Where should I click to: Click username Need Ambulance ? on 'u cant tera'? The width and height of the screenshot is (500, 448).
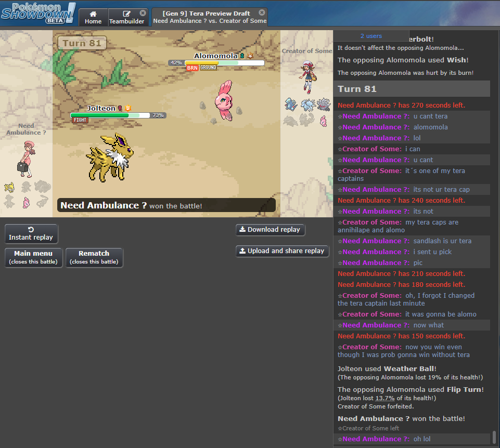376,116
